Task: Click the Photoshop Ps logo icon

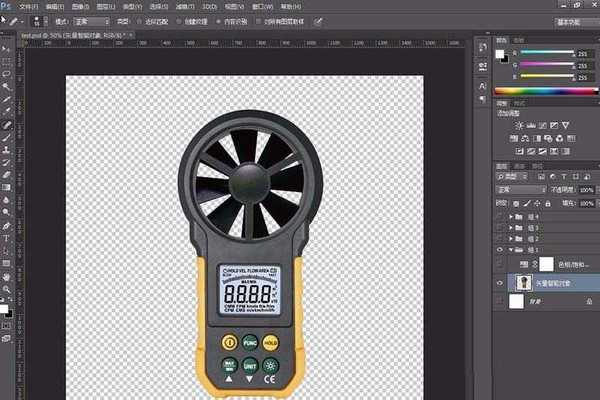Action: pos(8,6)
